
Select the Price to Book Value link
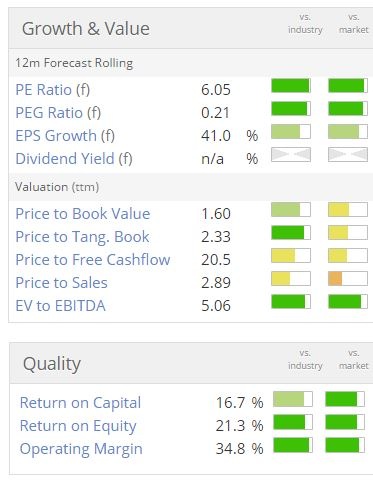83,214
